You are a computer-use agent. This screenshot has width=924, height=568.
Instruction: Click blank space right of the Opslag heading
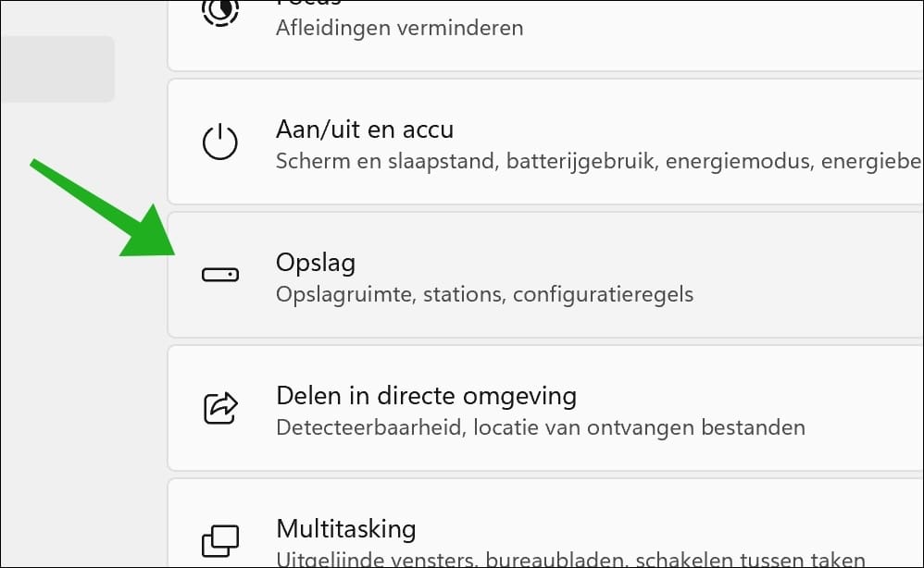[648, 264]
